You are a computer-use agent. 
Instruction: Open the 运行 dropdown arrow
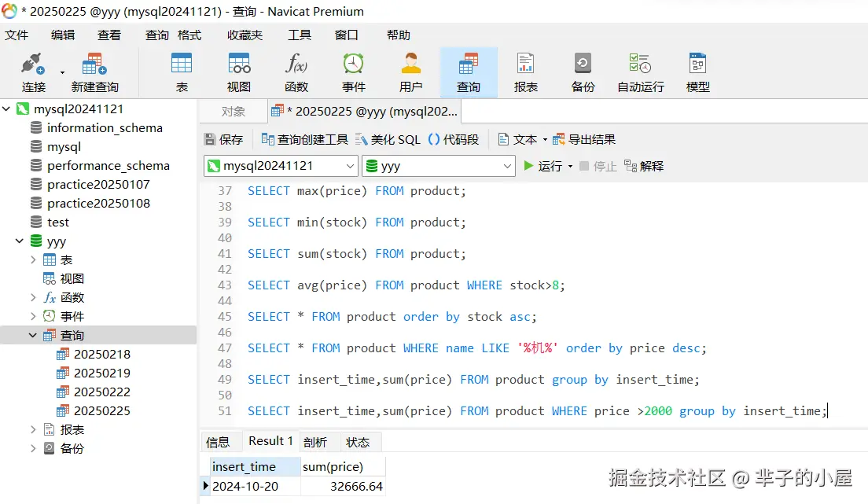(570, 166)
